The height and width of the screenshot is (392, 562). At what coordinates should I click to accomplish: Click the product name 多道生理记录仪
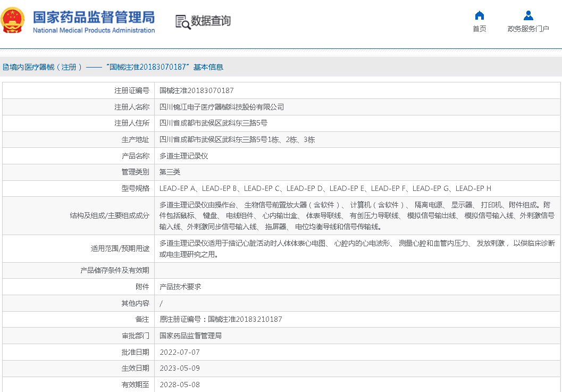183,156
